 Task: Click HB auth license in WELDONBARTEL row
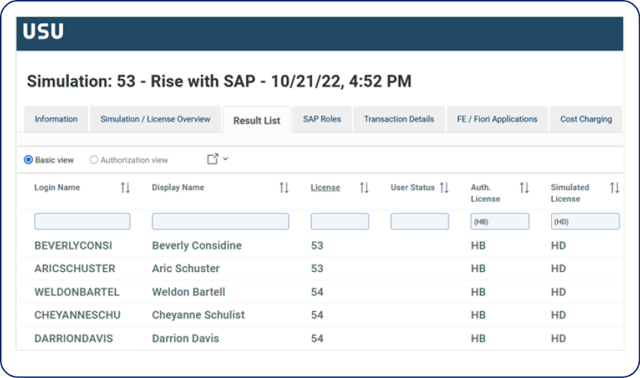click(478, 292)
